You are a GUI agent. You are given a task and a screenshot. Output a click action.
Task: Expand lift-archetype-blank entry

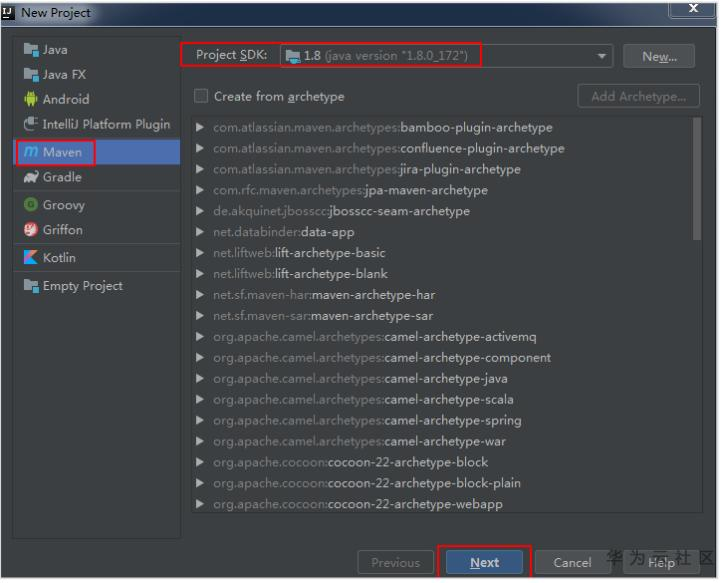click(200, 274)
